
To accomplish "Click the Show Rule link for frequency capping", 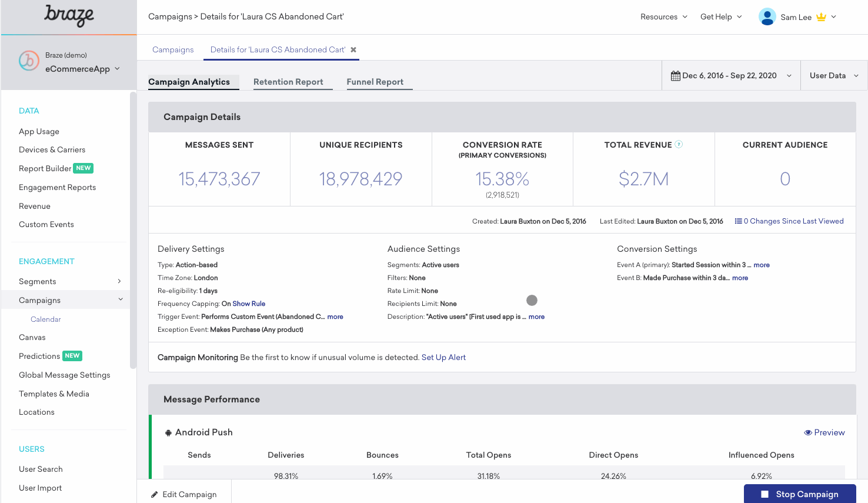I will click(x=249, y=304).
